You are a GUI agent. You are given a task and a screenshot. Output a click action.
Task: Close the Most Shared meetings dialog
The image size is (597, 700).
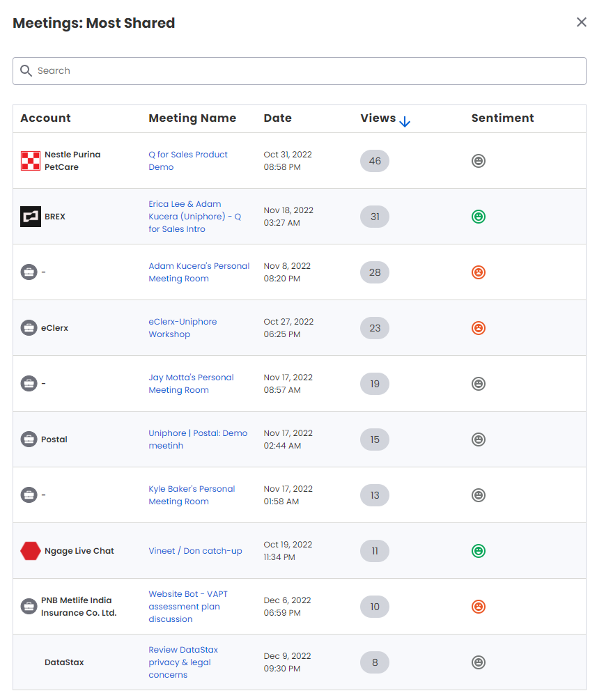tap(581, 22)
